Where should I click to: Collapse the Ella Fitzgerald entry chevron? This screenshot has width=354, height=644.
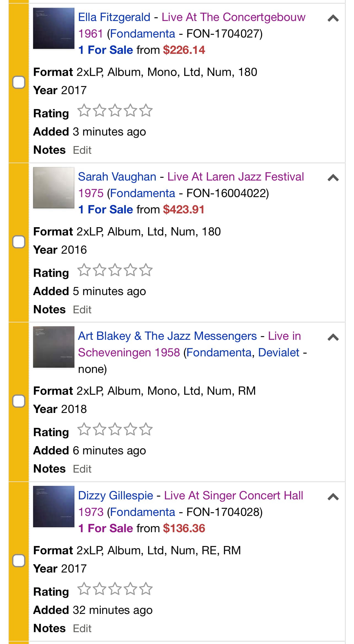(x=333, y=18)
